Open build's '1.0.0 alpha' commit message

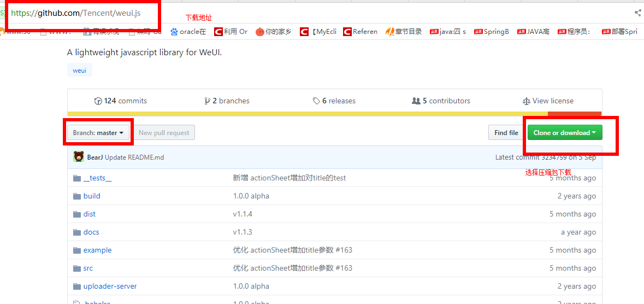(251, 196)
